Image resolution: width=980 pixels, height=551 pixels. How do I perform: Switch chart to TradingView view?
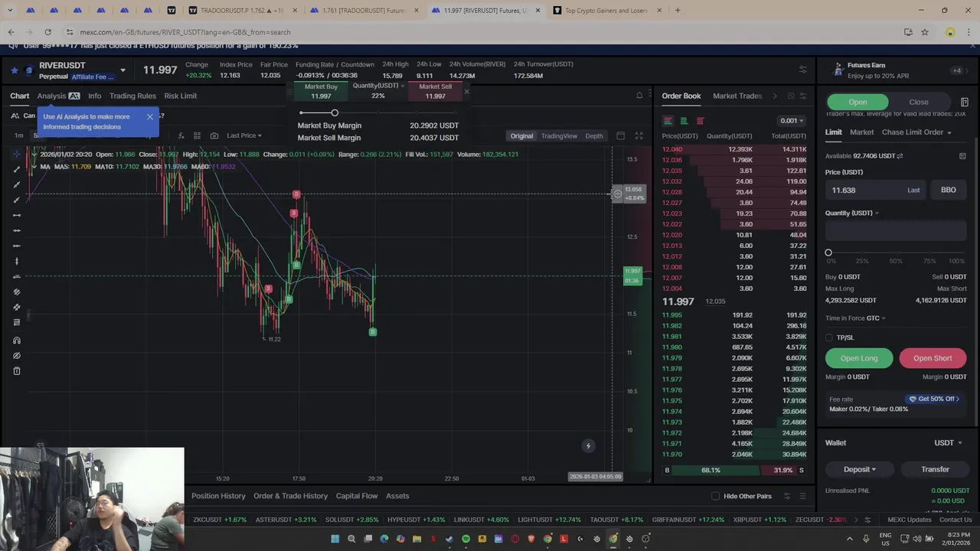559,135
